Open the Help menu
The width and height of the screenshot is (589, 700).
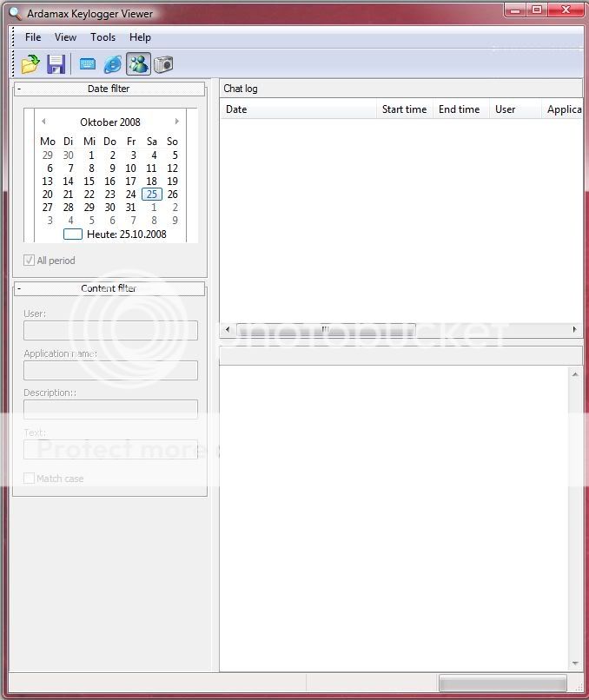[140, 37]
